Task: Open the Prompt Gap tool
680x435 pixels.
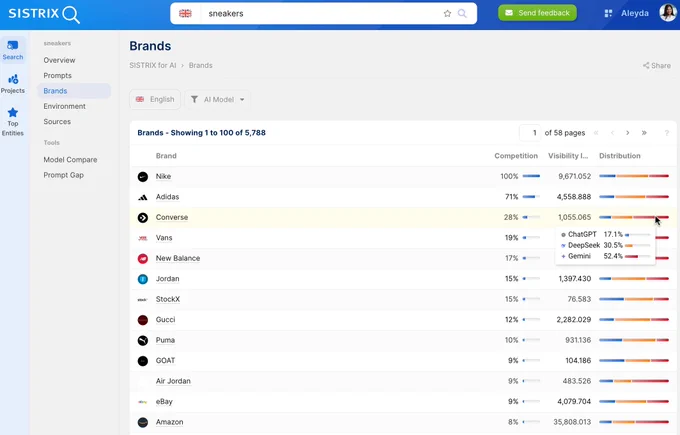Action: [x=63, y=175]
